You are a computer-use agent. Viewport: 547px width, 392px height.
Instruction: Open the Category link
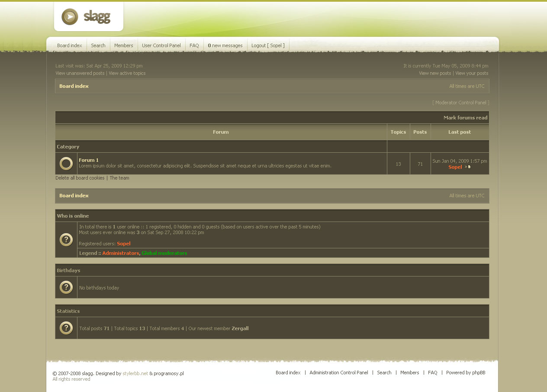coord(68,147)
